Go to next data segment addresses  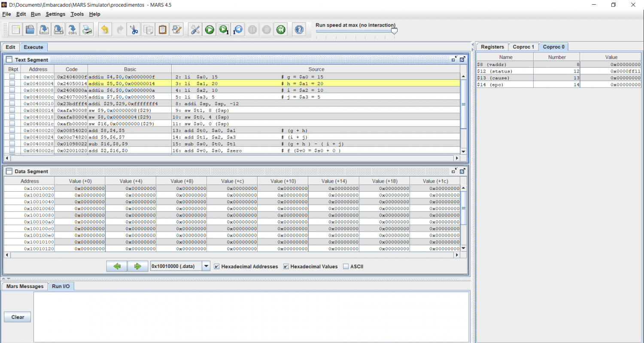138,266
